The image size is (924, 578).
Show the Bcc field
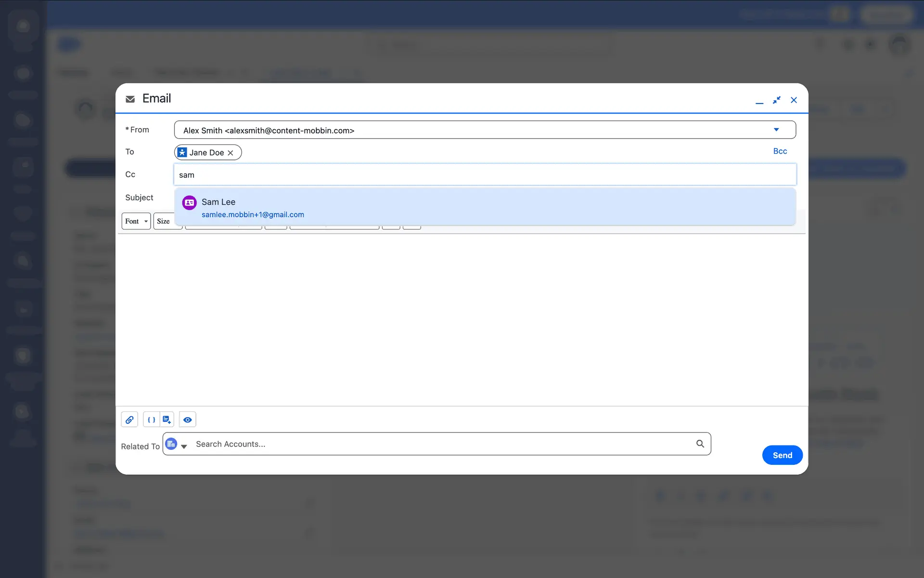tap(780, 151)
